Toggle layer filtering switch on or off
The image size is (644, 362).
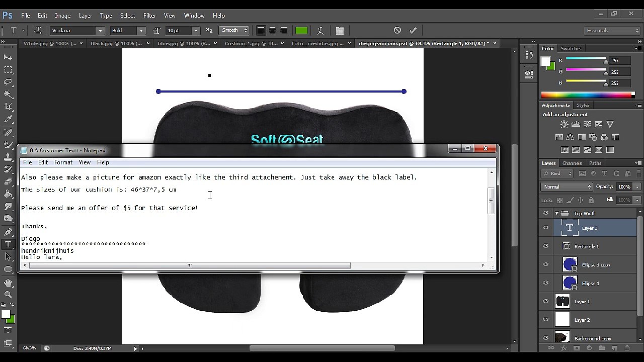[x=638, y=174]
